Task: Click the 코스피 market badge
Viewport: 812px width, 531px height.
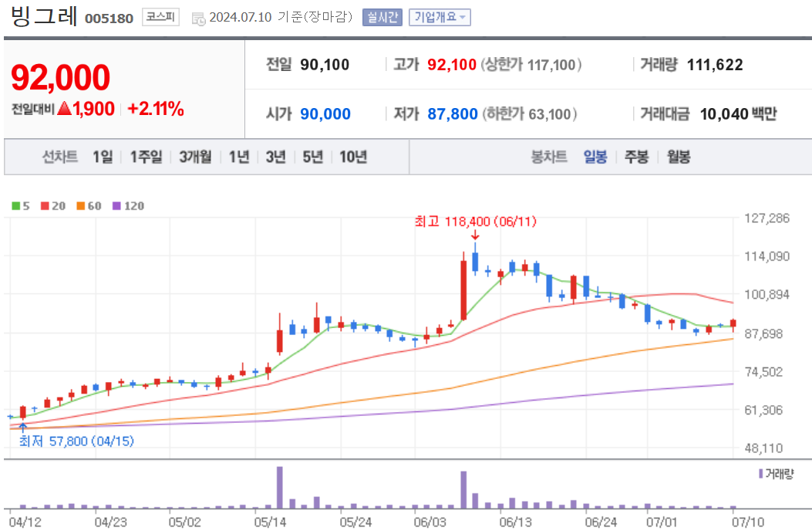Action: pos(160,17)
